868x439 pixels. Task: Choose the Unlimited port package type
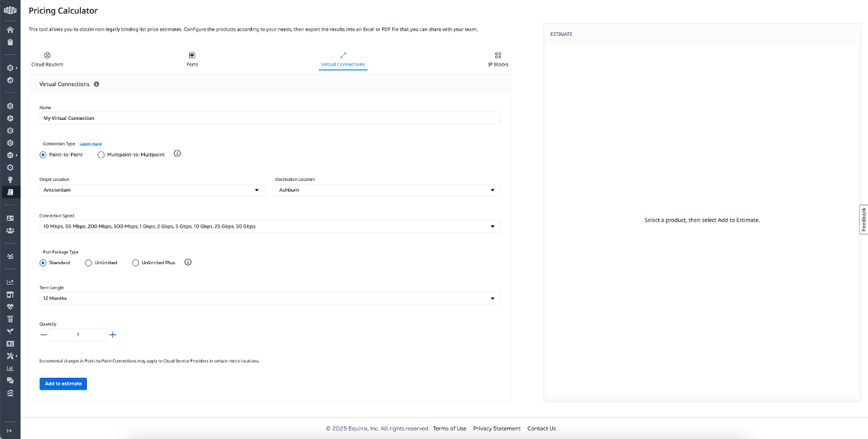click(x=88, y=263)
